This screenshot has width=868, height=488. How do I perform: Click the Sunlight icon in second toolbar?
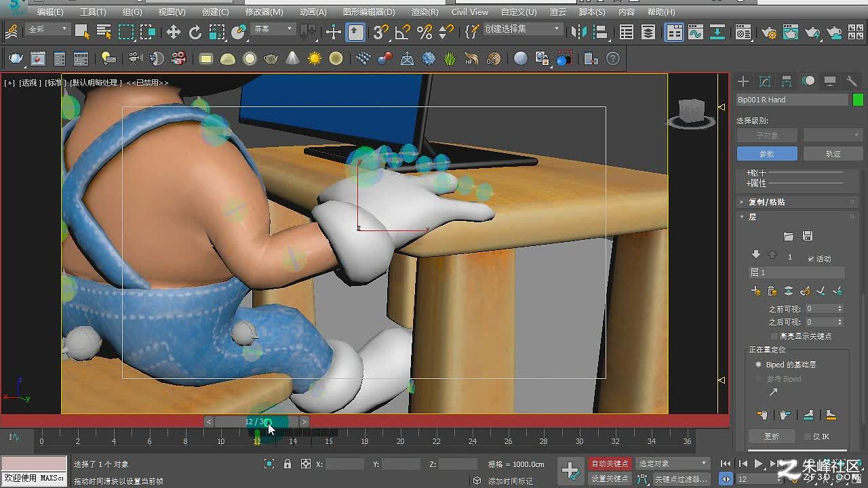[x=314, y=59]
